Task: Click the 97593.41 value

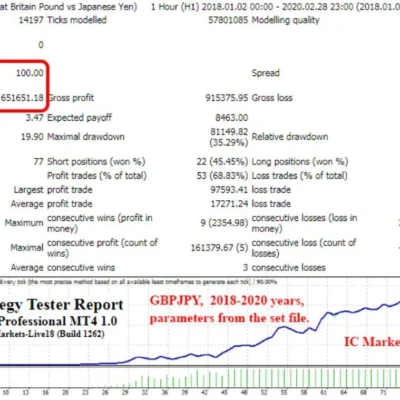Action: (x=229, y=190)
